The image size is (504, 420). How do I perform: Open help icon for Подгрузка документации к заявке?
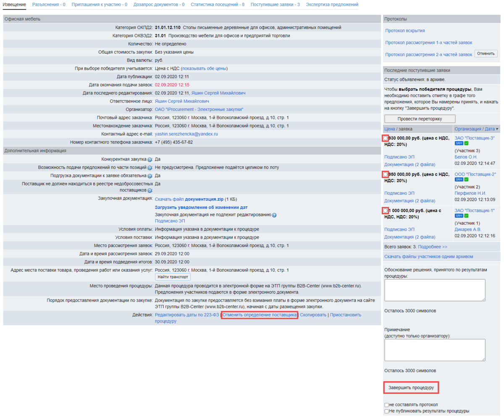pos(150,176)
